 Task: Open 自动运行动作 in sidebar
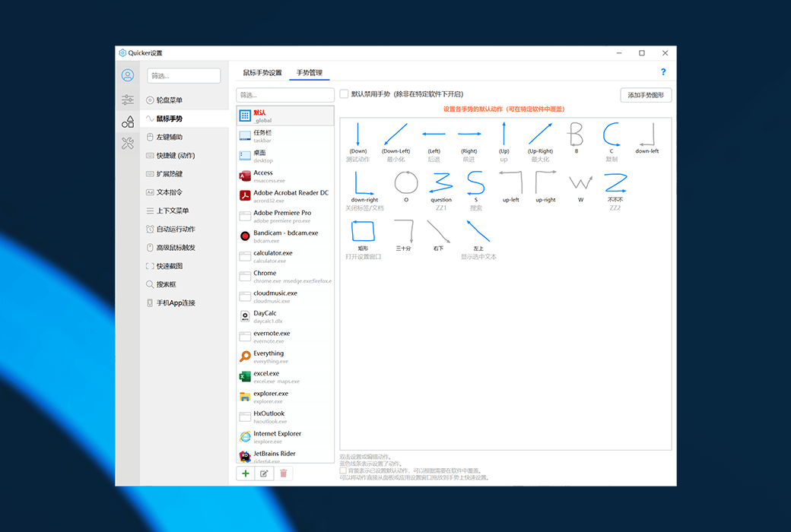[x=184, y=229]
